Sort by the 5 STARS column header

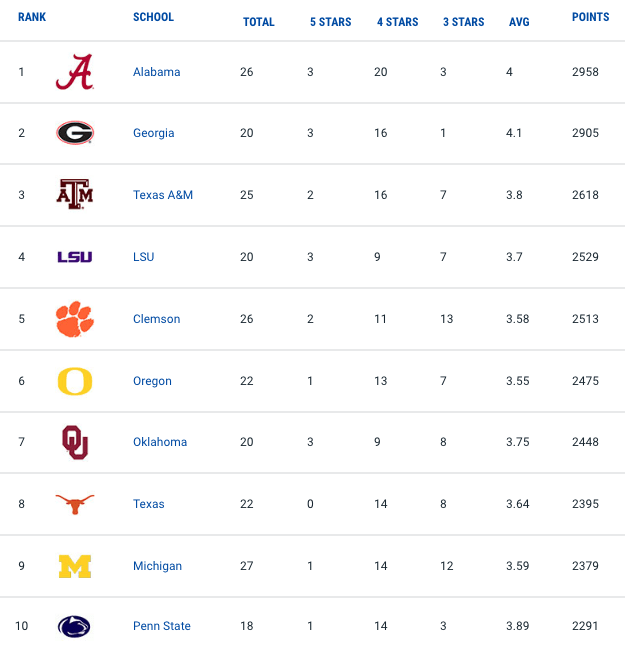tap(331, 22)
